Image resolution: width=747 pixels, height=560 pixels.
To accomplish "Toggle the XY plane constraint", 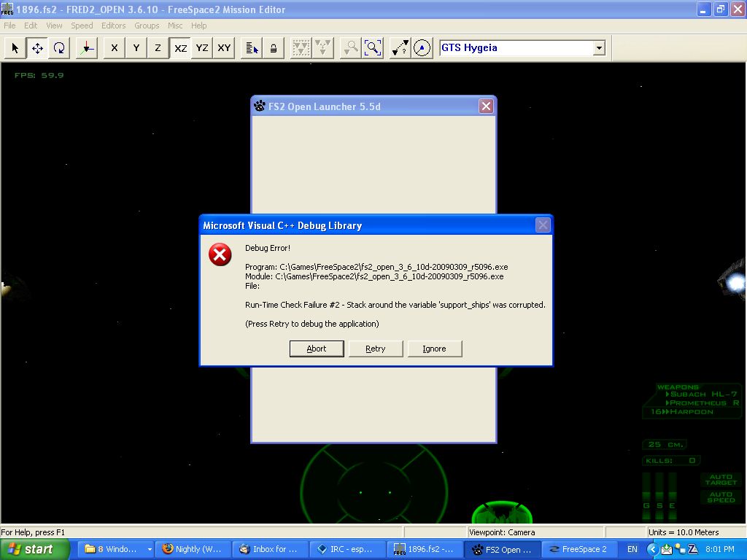I will point(224,48).
